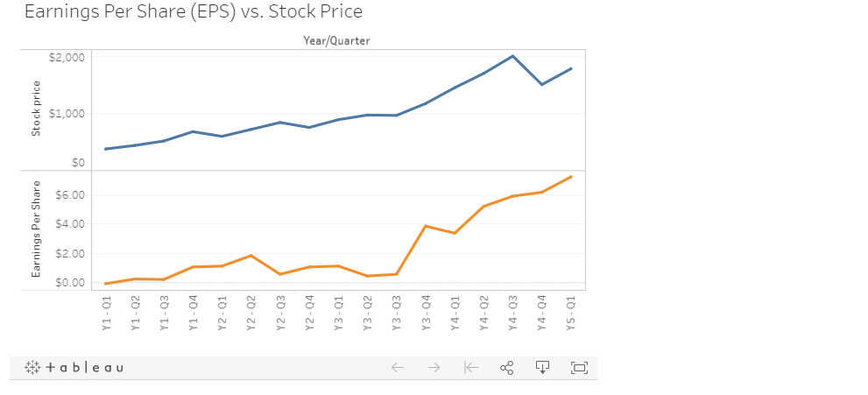Click the Revert view icon

pos(470,368)
